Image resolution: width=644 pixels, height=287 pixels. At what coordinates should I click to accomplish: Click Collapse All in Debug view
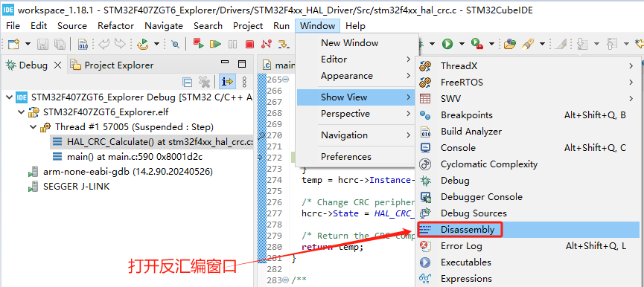point(188,83)
